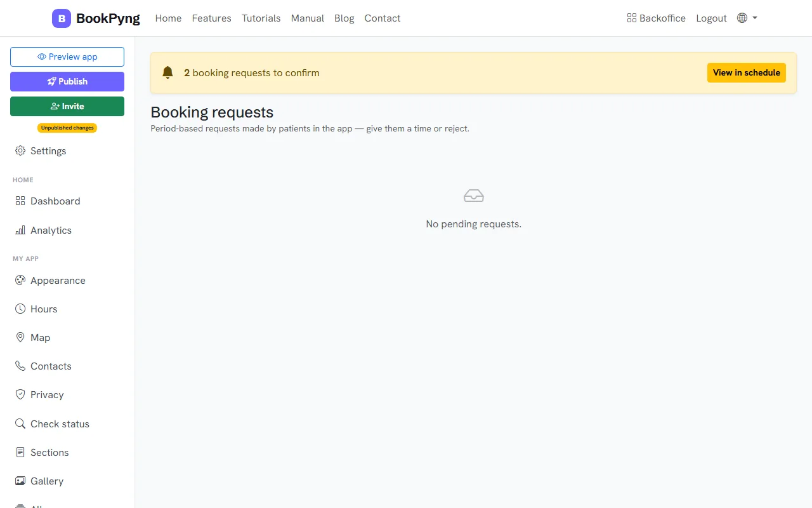This screenshot has width=812, height=508.
Task: Open the Blog menu item
Action: [x=344, y=18]
